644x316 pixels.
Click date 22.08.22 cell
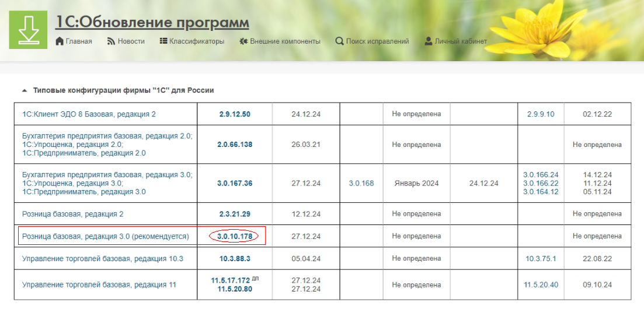pos(598,259)
